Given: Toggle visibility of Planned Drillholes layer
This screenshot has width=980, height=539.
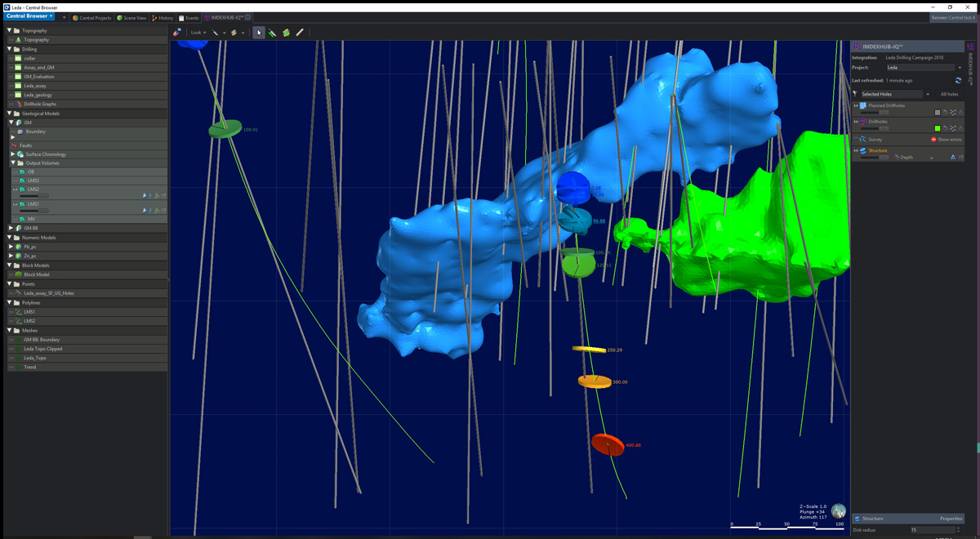Looking at the screenshot, I should (x=856, y=106).
